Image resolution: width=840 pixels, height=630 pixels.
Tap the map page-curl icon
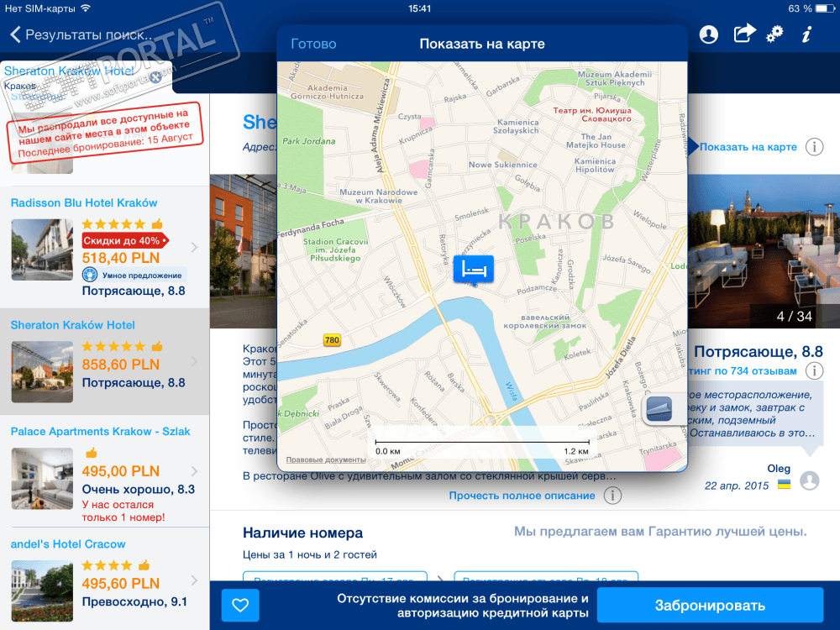(x=660, y=409)
